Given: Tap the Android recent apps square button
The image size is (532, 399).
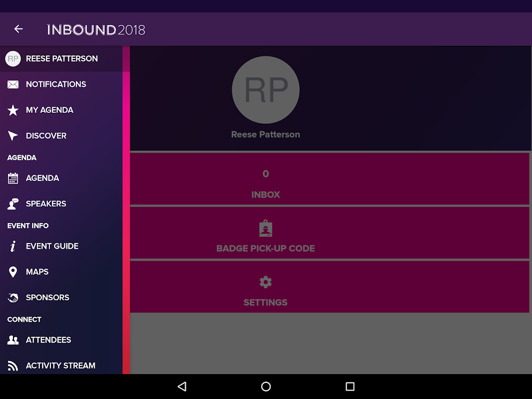Looking at the screenshot, I should (x=350, y=387).
